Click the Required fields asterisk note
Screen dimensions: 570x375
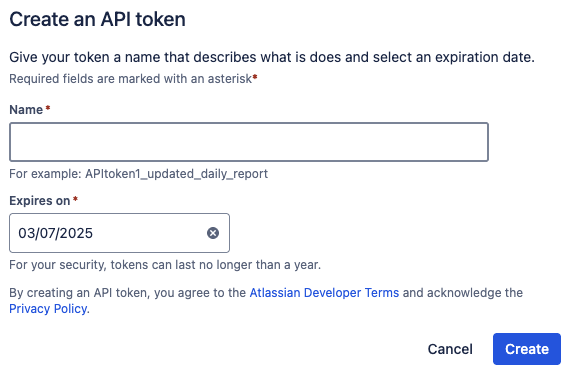tap(131, 78)
